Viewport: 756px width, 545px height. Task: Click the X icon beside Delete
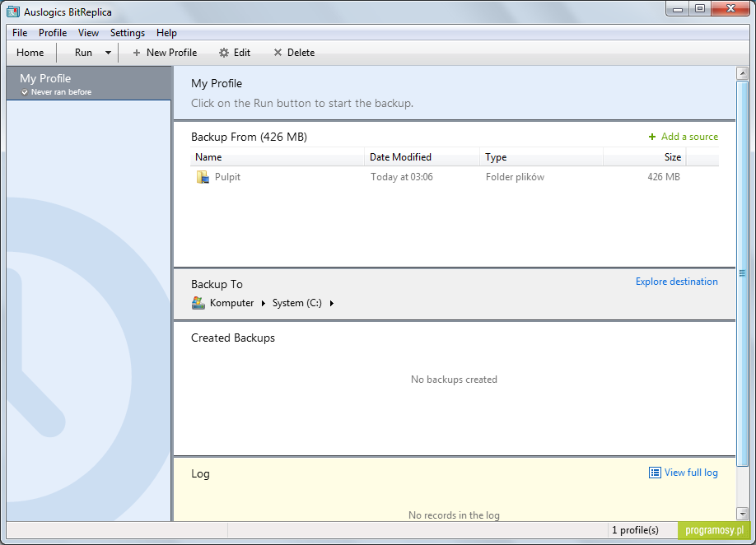pos(278,53)
